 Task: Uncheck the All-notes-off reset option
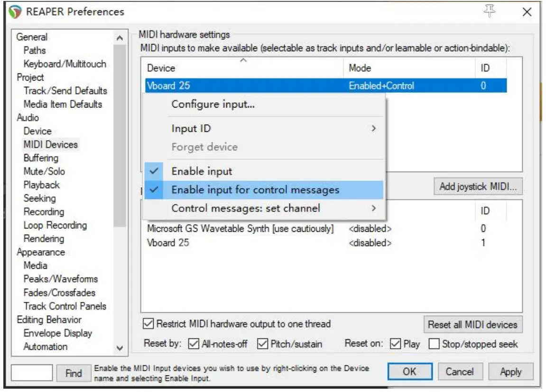click(x=194, y=344)
